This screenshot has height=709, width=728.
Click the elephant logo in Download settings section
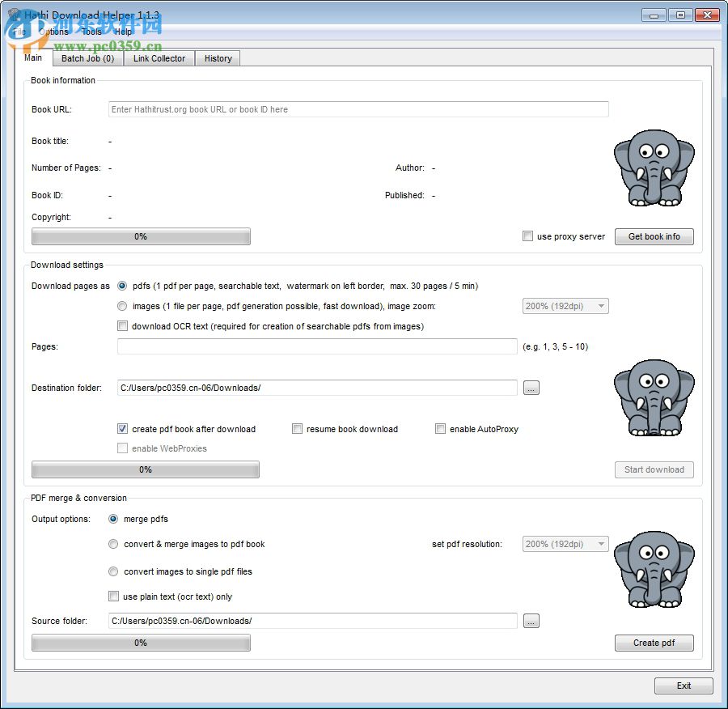pyautogui.click(x=654, y=398)
